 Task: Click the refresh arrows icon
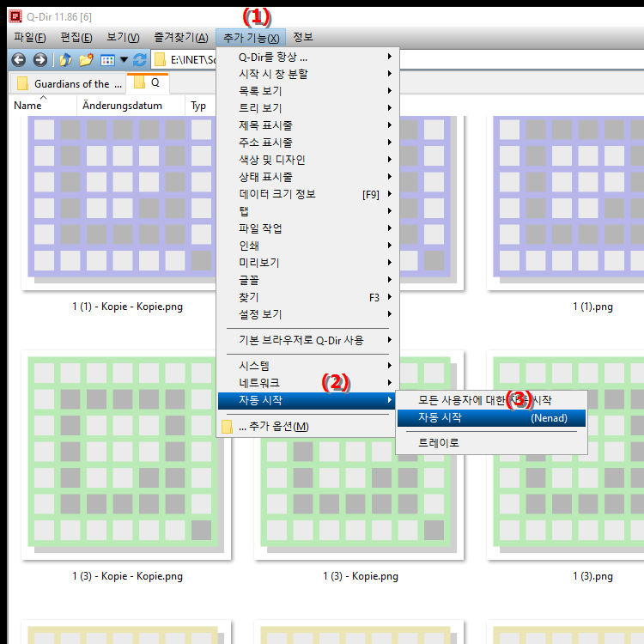[x=140, y=60]
